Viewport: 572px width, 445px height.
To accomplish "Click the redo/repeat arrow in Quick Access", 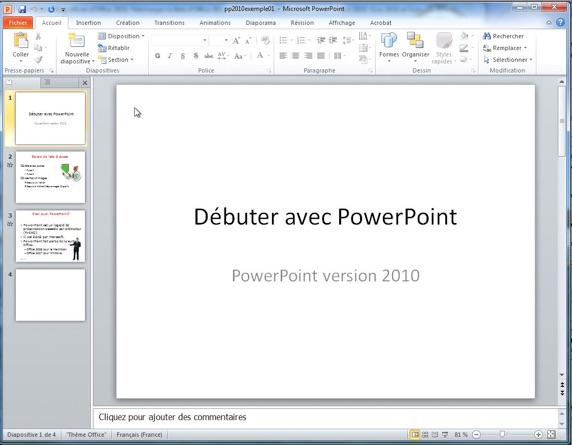I will pos(51,9).
